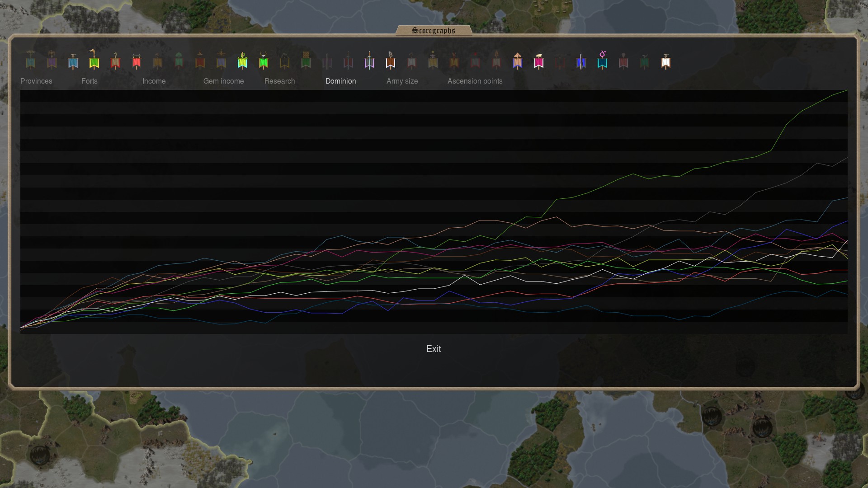The width and height of the screenshot is (868, 488).
Task: Toggle the dim purple eagle-topped flag
Action: click(x=52, y=60)
